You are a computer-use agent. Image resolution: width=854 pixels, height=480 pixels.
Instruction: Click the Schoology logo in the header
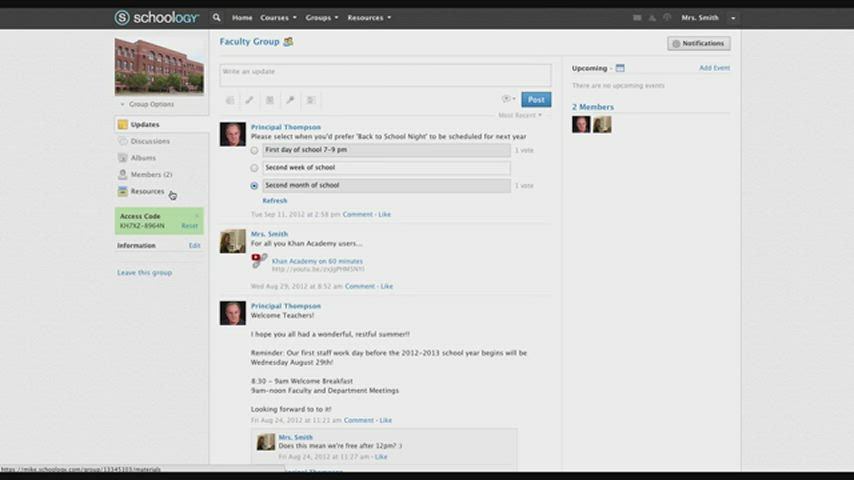coord(157,17)
